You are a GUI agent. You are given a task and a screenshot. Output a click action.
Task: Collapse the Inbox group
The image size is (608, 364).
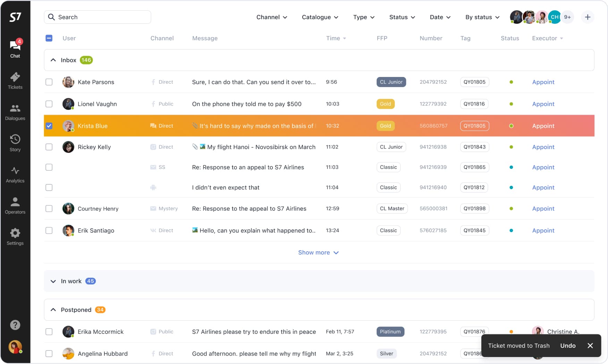[x=53, y=60]
